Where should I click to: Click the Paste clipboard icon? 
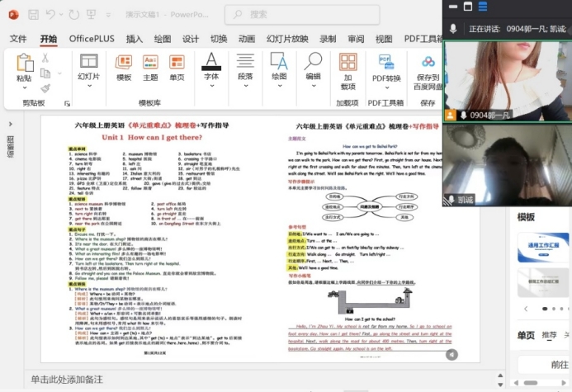point(24,63)
